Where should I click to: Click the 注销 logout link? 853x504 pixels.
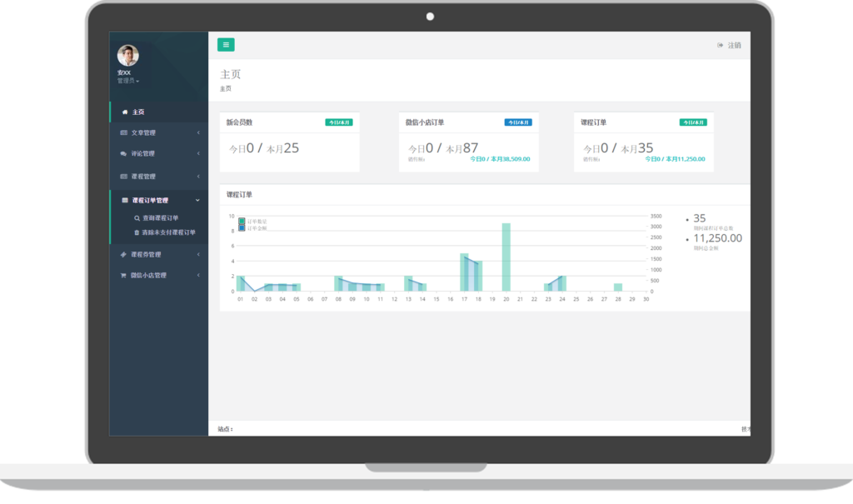click(x=735, y=45)
